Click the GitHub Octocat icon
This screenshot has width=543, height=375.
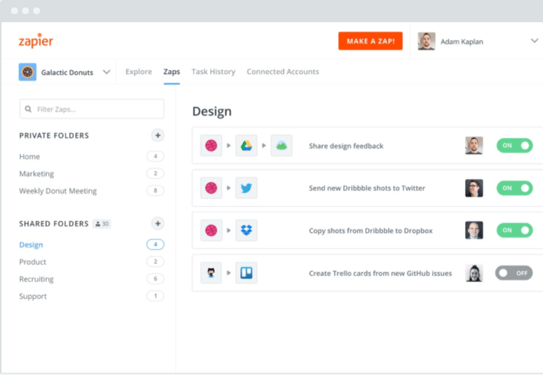[x=211, y=273]
